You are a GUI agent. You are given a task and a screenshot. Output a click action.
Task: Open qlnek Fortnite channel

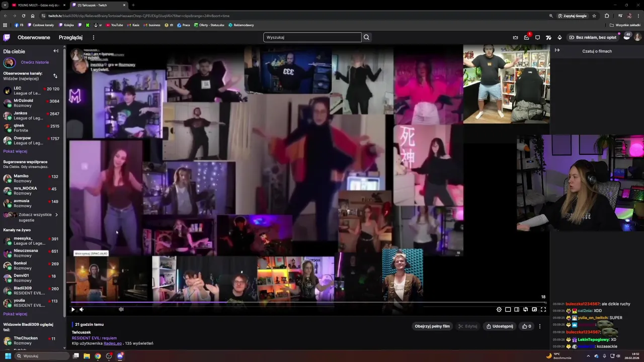tap(31, 128)
